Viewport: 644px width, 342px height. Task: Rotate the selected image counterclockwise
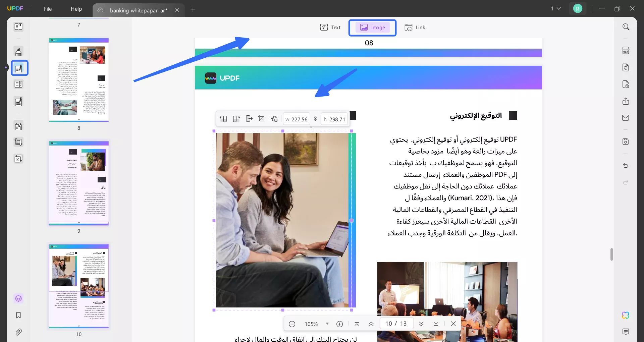tap(223, 119)
